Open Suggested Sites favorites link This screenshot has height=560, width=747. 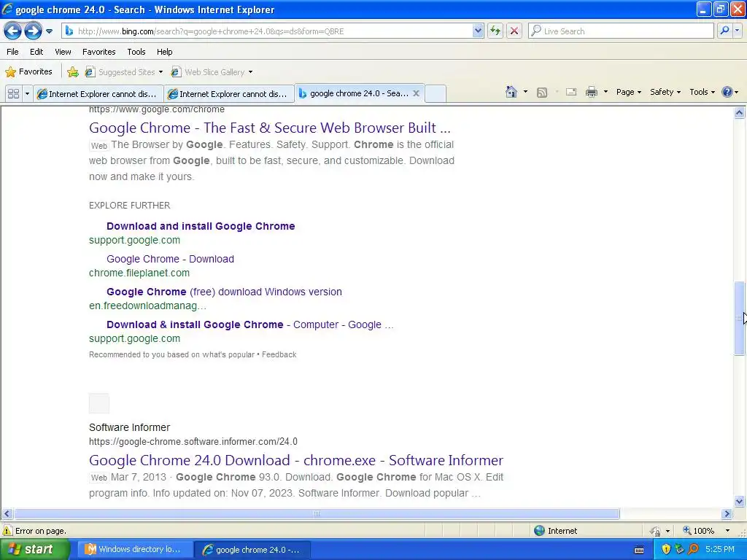click(x=124, y=72)
